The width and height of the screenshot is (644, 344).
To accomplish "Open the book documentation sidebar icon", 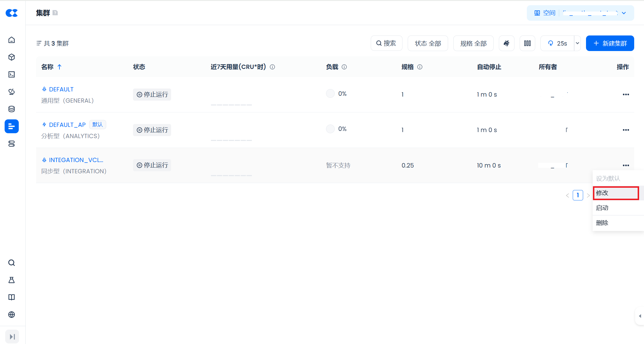I will (x=12, y=297).
